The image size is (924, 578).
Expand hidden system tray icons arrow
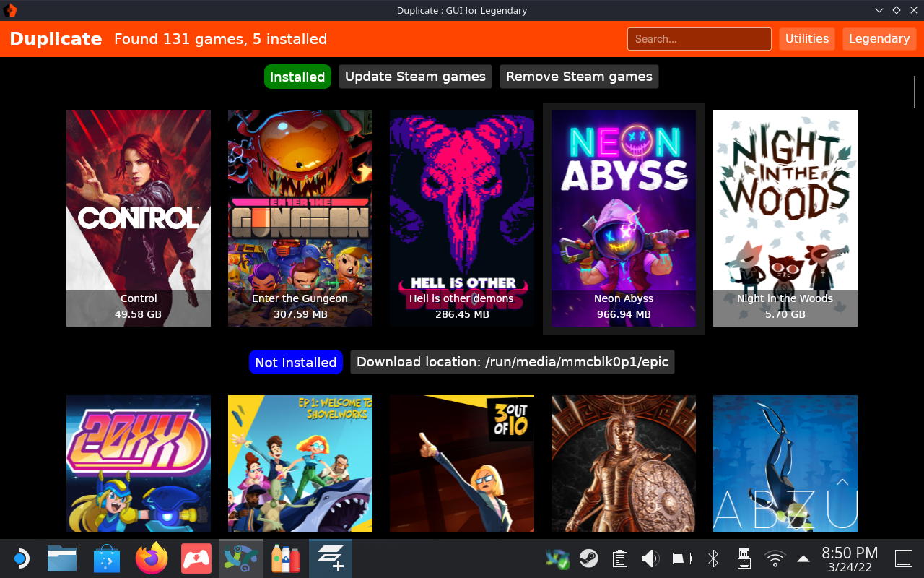coord(803,558)
